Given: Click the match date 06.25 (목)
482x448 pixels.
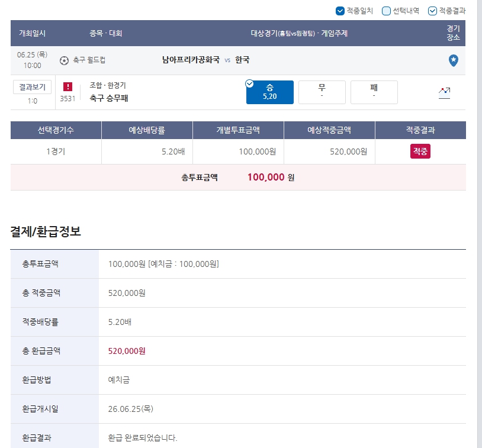Looking at the screenshot, I should [x=33, y=54].
